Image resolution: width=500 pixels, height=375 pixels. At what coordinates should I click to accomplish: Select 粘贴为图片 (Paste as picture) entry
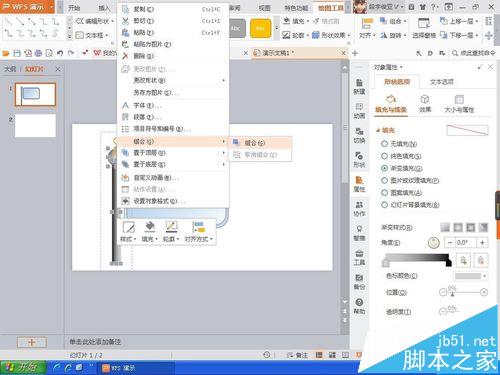[172, 44]
